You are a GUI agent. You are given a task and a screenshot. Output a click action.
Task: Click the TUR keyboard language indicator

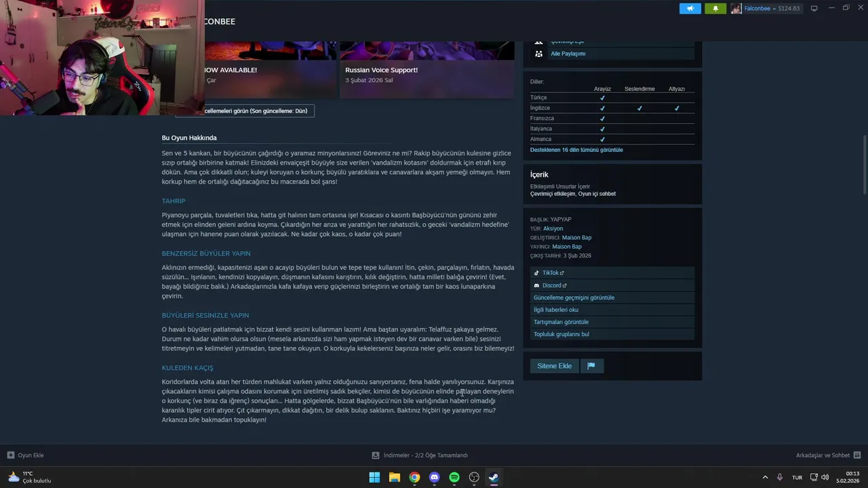point(797,477)
